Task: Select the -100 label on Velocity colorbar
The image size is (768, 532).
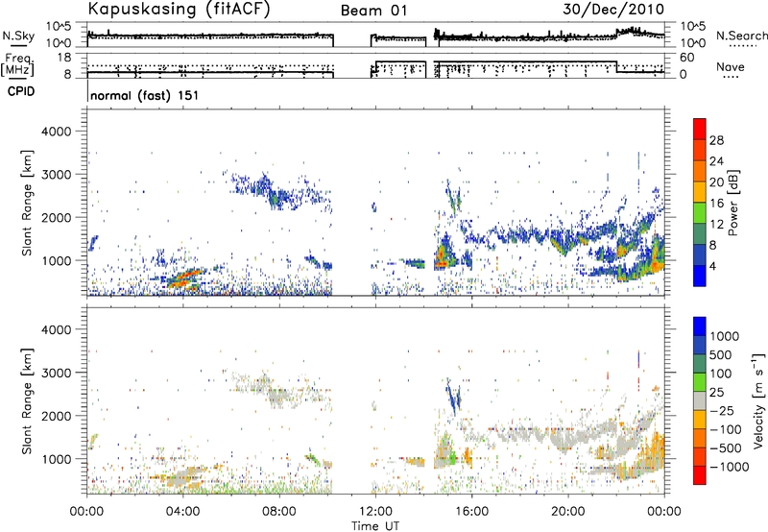Action: [726, 429]
